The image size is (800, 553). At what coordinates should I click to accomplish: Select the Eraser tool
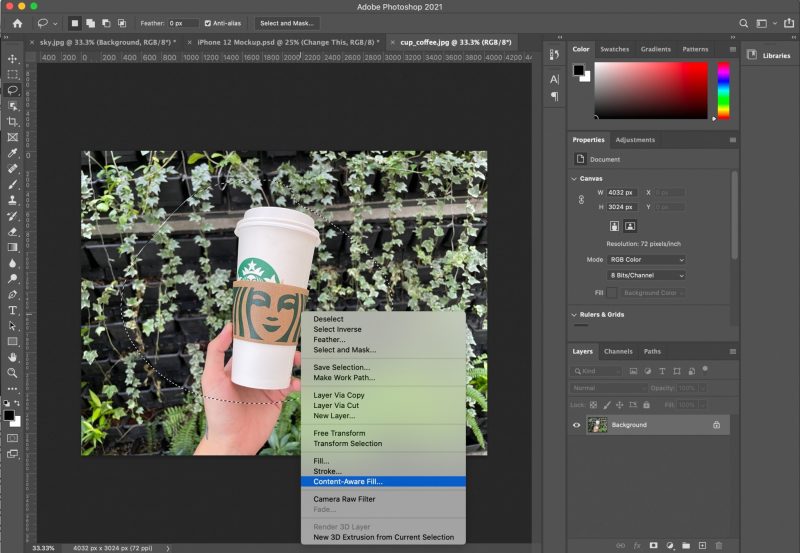(x=12, y=232)
